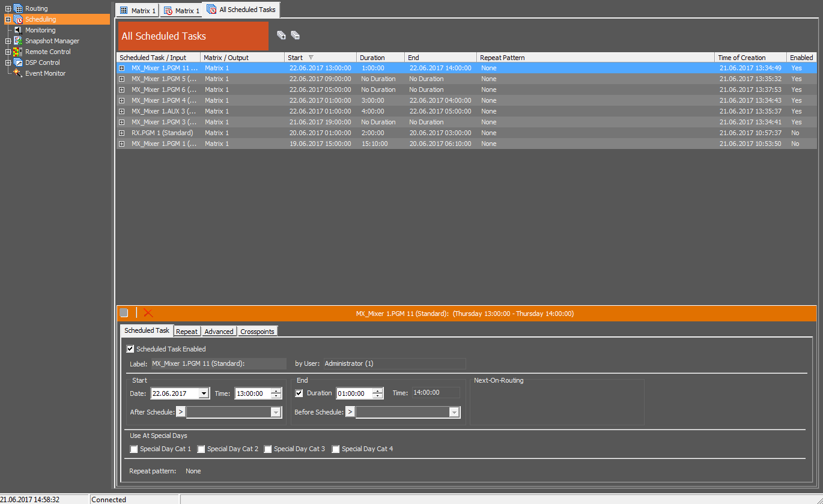Enable Special Day Cat 3
The image size is (823, 504).
[x=268, y=449]
